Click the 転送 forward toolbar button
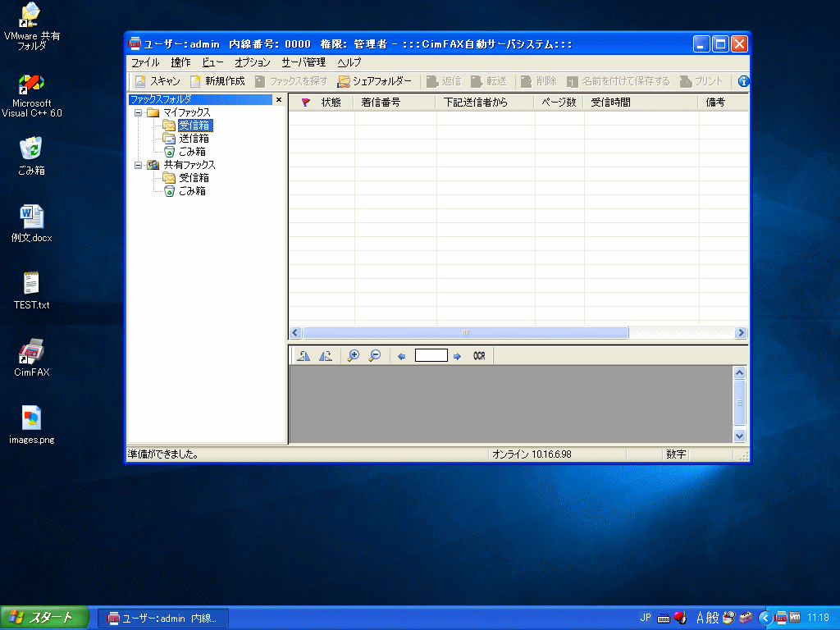The image size is (840, 630). click(489, 81)
